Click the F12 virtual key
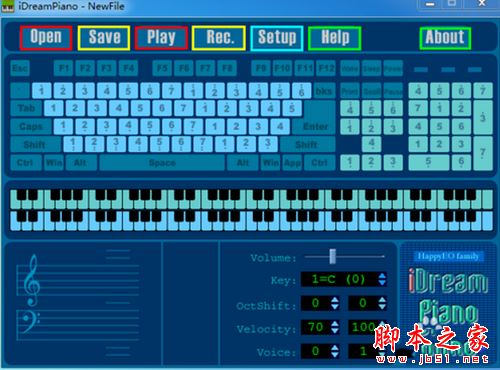 click(x=326, y=69)
